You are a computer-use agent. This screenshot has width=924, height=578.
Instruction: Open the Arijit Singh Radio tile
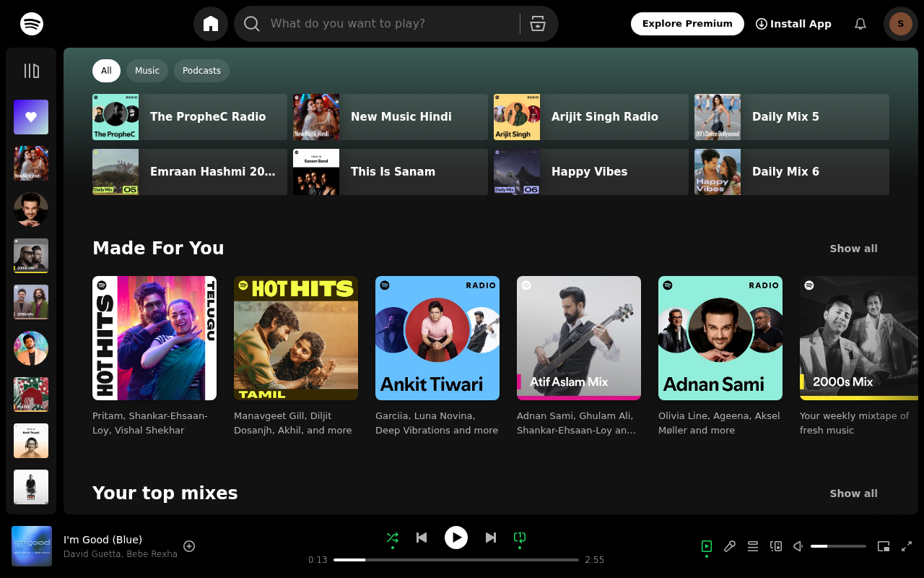point(591,117)
